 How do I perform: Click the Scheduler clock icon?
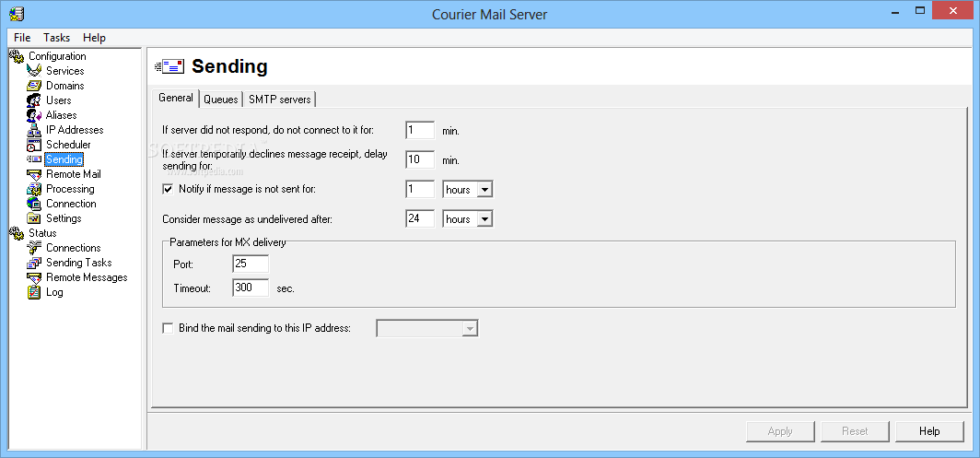tap(34, 145)
